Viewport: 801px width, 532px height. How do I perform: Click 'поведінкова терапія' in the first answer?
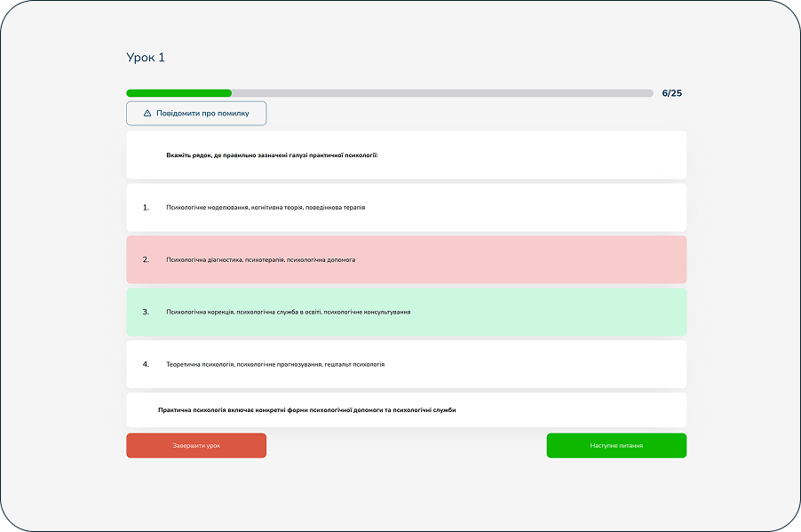click(x=337, y=208)
